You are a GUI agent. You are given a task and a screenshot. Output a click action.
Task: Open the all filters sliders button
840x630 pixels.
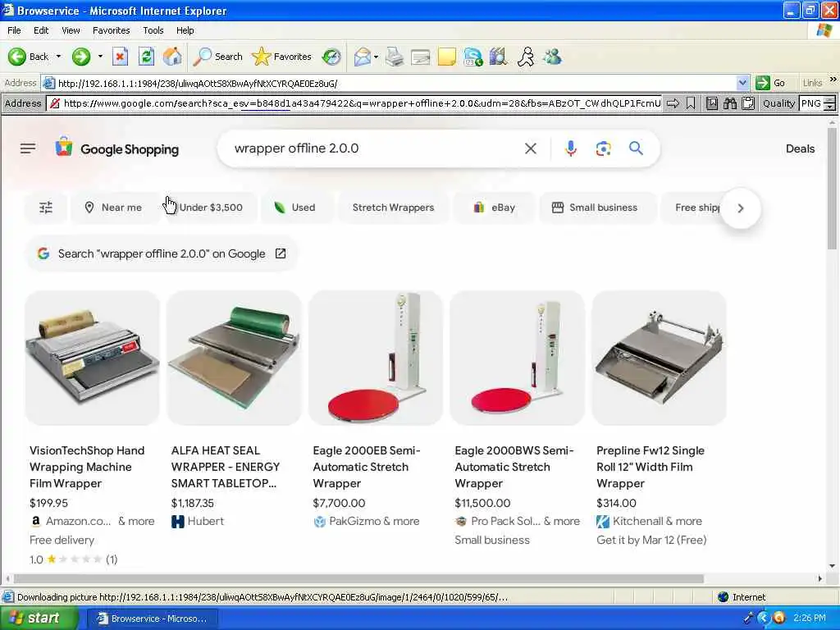46,208
